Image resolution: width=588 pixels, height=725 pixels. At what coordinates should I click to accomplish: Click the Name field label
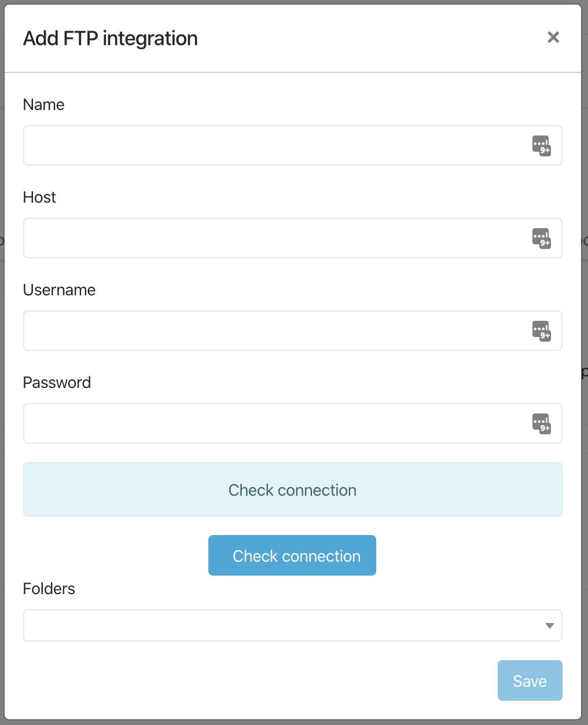click(x=43, y=105)
